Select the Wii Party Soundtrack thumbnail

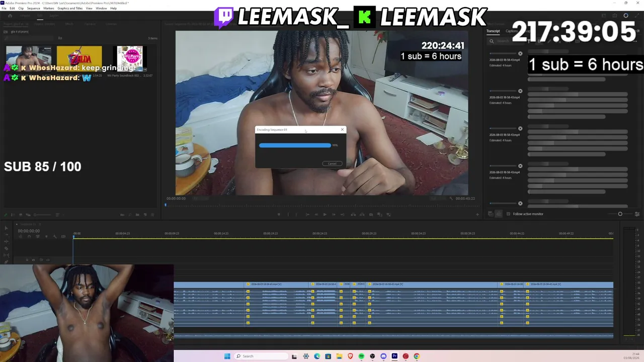[130, 59]
